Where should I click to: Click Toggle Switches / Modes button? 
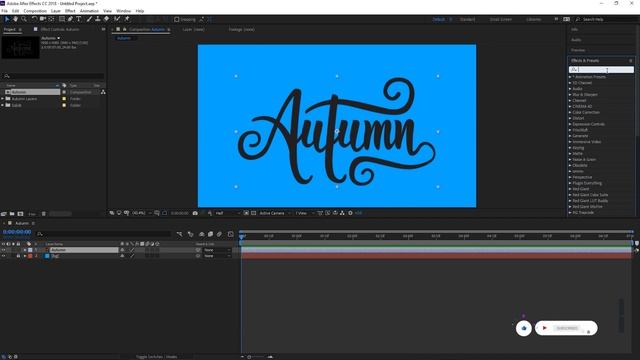coord(157,357)
